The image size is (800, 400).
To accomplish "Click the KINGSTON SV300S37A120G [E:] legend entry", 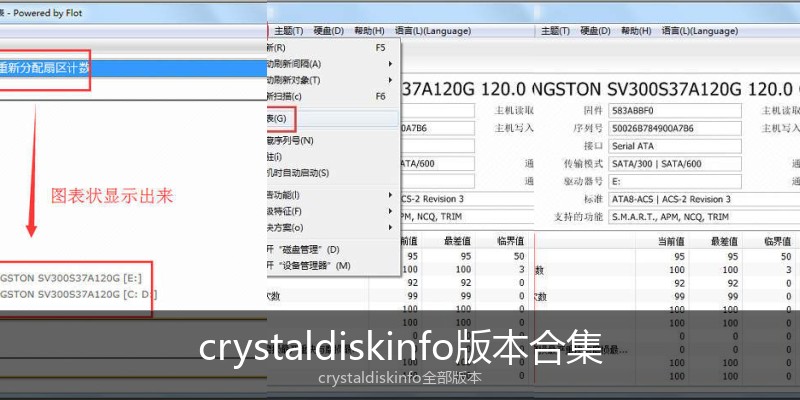I will [71, 278].
